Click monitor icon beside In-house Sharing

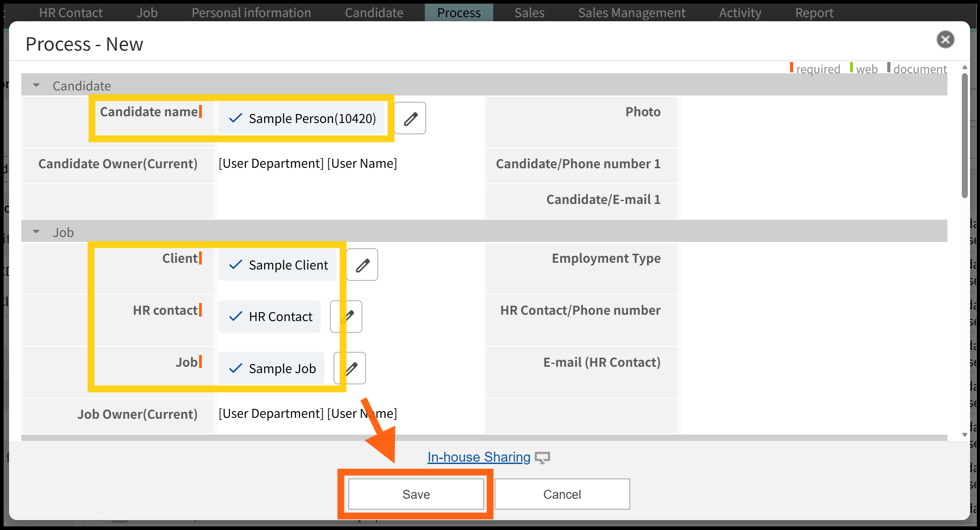pyautogui.click(x=542, y=458)
